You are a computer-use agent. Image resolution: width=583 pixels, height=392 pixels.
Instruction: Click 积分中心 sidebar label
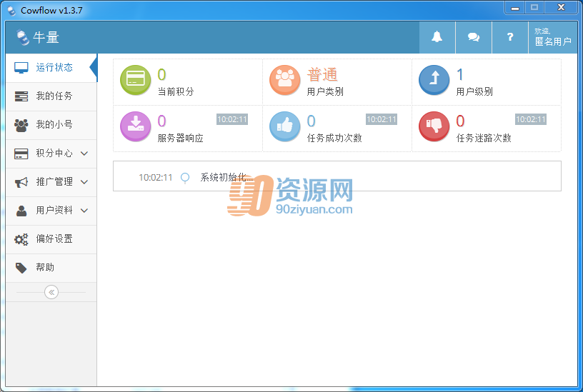pos(54,154)
